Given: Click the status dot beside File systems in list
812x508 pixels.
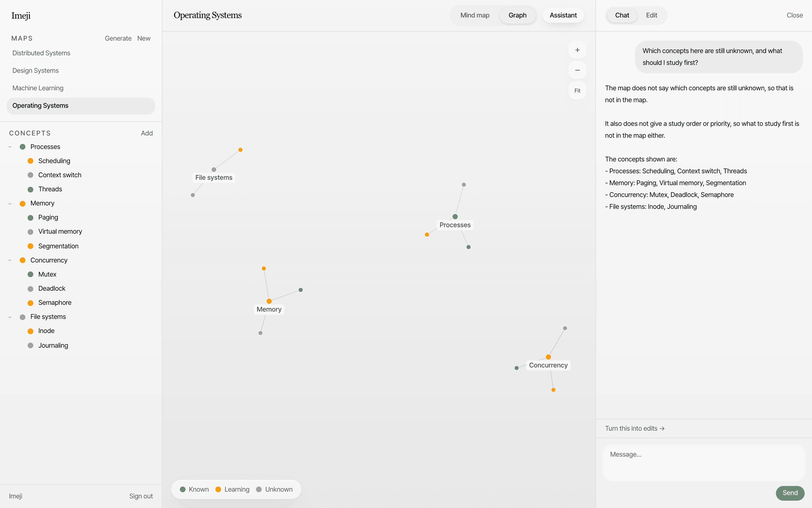Looking at the screenshot, I should pyautogui.click(x=23, y=317).
